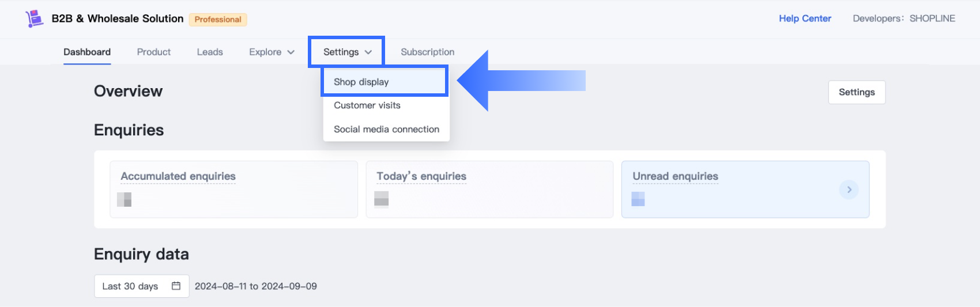This screenshot has width=980, height=307.
Task: Select Social media connection menu item
Action: (386, 129)
